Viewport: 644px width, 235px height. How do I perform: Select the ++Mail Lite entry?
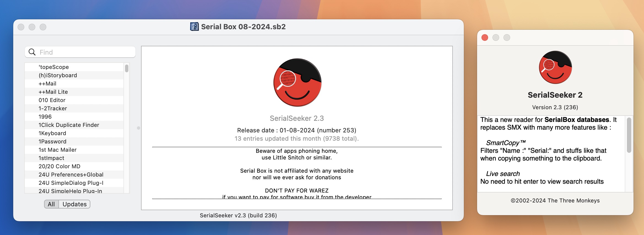(74, 92)
